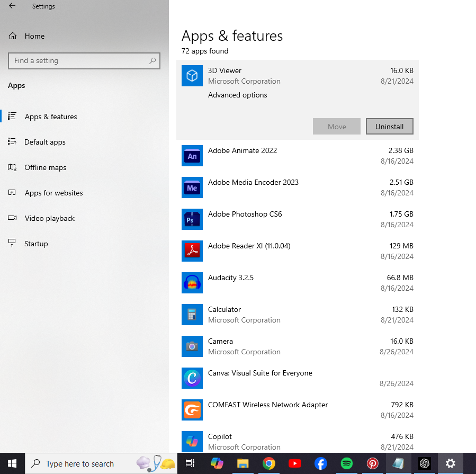The height and width of the screenshot is (474, 476).
Task: Click the Canva app icon
Action: click(192, 378)
